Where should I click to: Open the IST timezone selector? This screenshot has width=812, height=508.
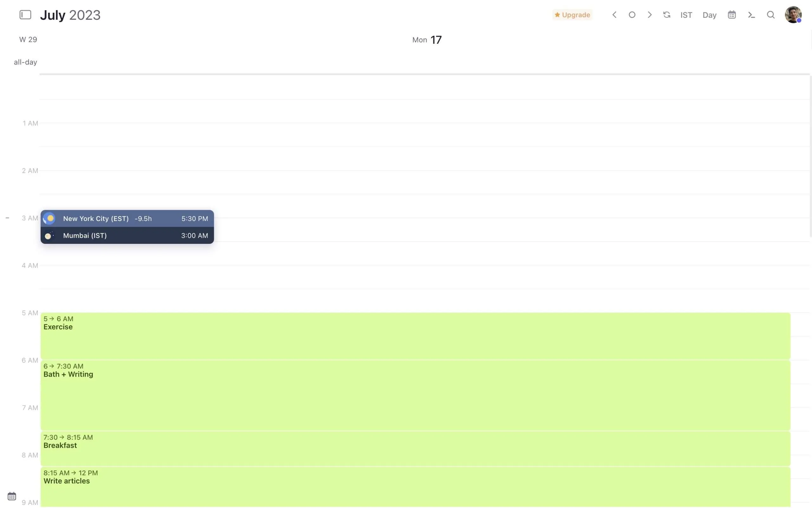(x=686, y=15)
